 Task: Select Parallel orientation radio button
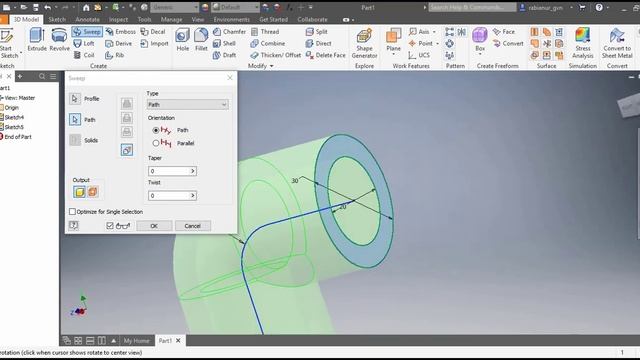[156, 143]
